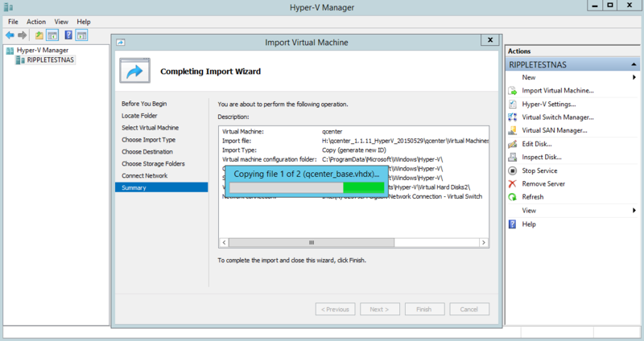The height and width of the screenshot is (341, 644).
Task: Select the Choose Storage Folders step
Action: 153,163
